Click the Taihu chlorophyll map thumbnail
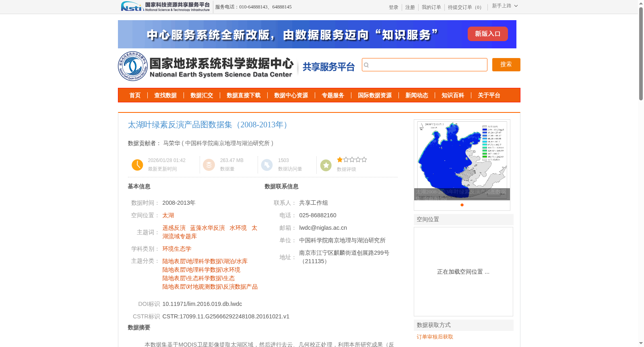Image resolution: width=644 pixels, height=347 pixels. pos(462,160)
